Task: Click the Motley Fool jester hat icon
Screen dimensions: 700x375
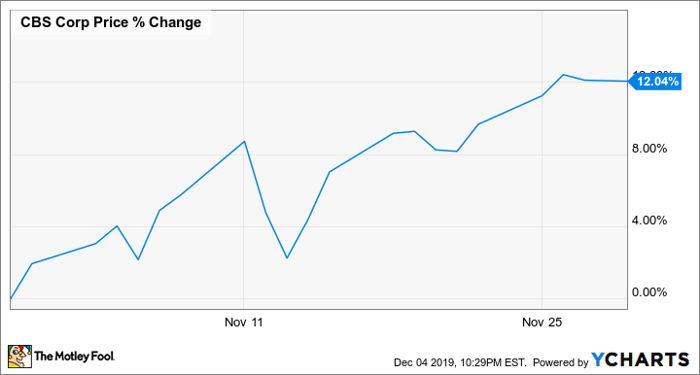Action: (19, 356)
